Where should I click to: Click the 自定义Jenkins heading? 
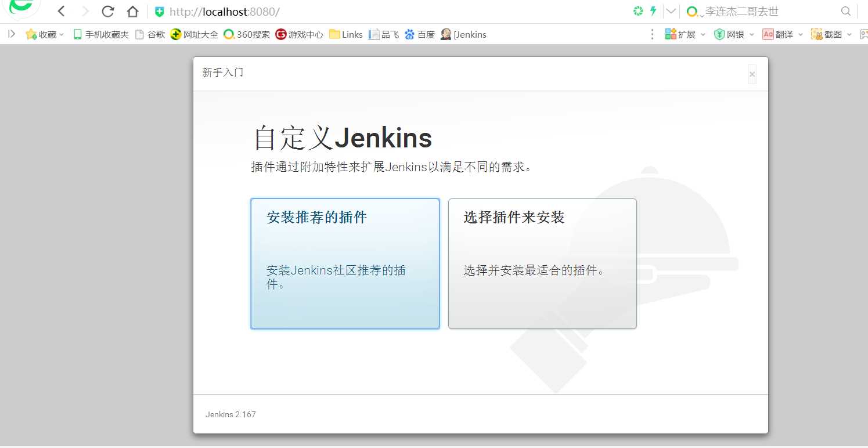point(343,139)
